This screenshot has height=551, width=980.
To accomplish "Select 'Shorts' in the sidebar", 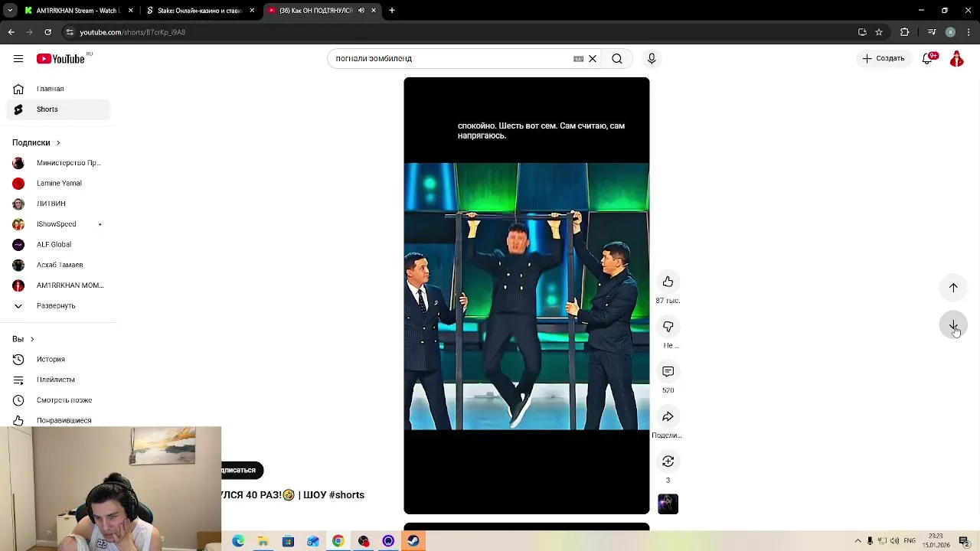I will [58, 109].
